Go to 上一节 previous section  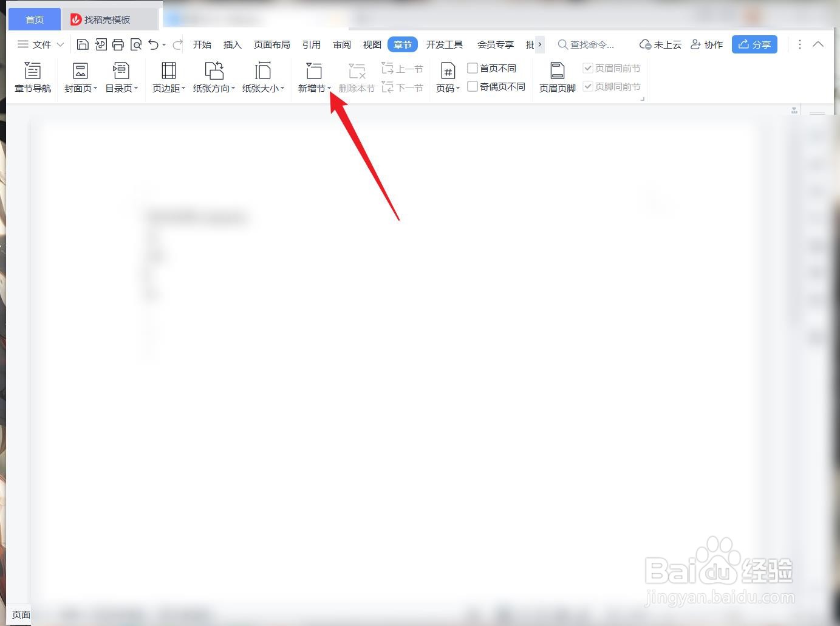[402, 69]
